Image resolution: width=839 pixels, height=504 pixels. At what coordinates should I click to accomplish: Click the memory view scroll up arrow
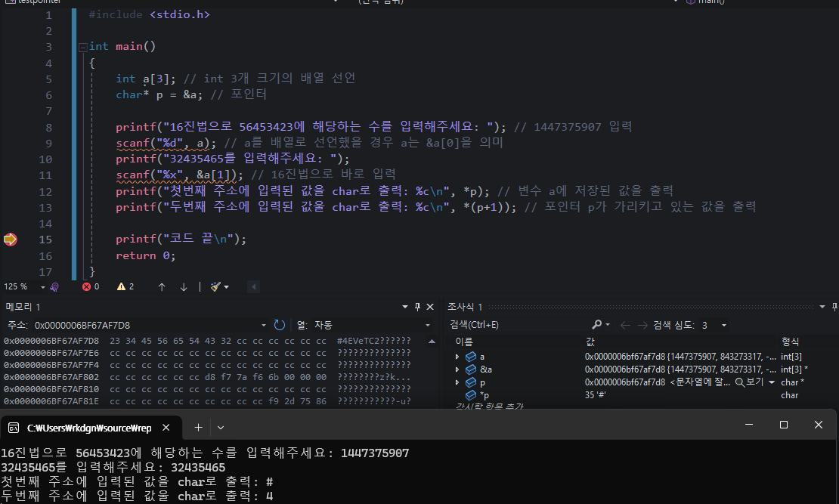[x=432, y=342]
